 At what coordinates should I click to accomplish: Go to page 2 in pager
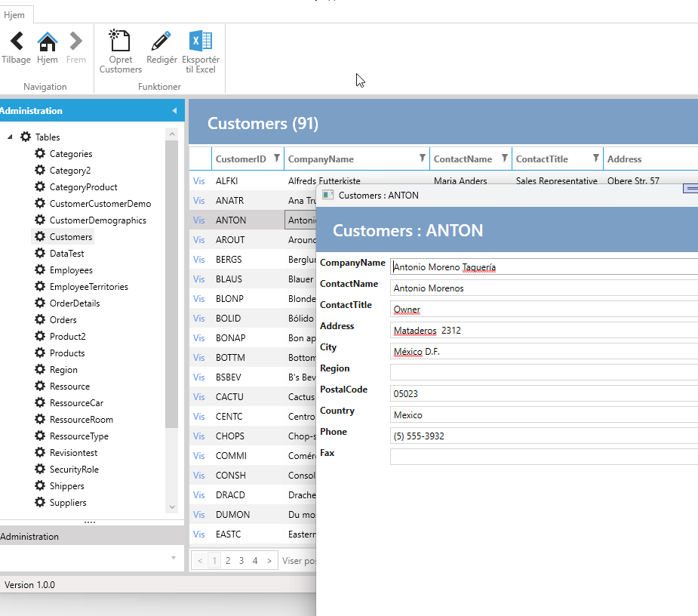tap(228, 561)
